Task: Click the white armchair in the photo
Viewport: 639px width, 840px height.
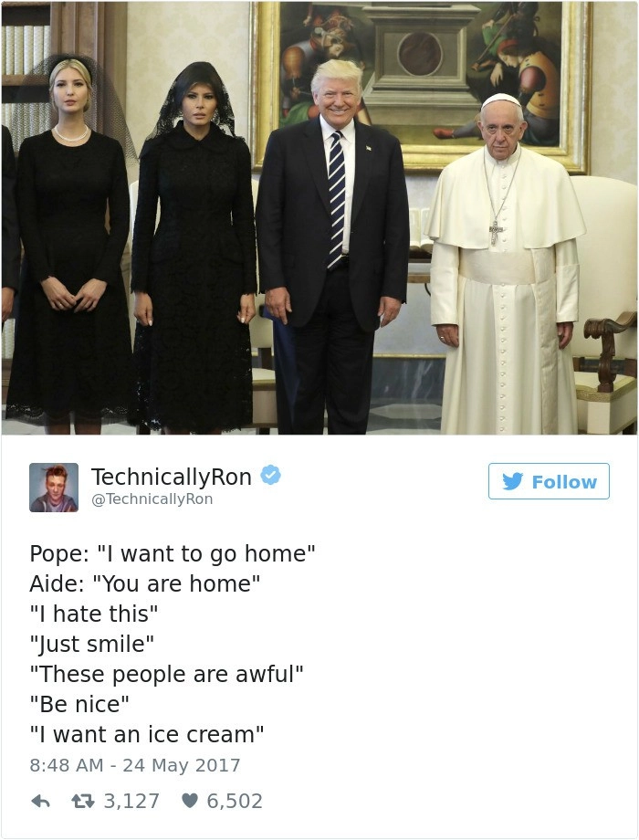Action: click(603, 300)
